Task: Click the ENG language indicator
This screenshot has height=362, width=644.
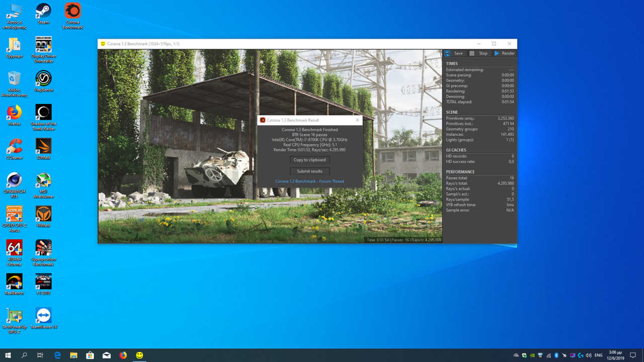Action: pyautogui.click(x=598, y=355)
